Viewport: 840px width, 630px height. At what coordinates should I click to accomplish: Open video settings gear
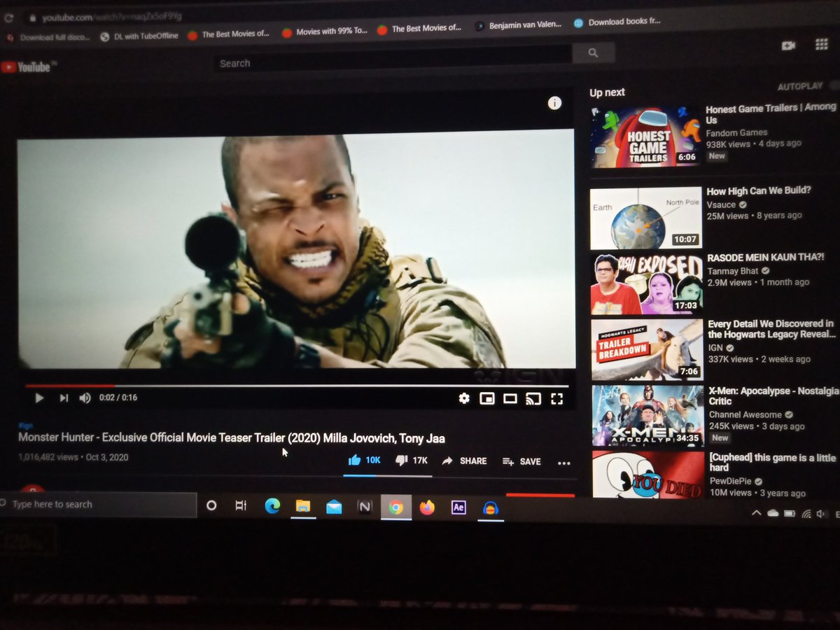tap(463, 398)
